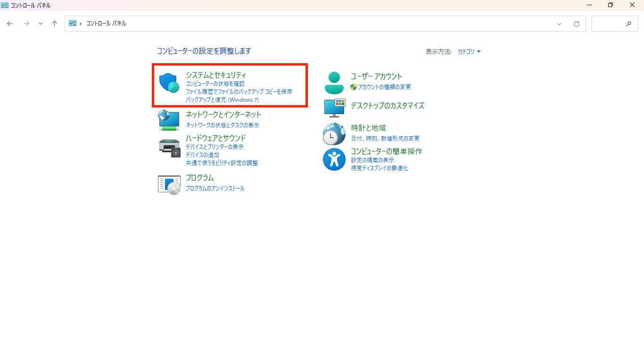
Task: Open the 表示方法 カテゴリ dropdown
Action: pos(469,52)
